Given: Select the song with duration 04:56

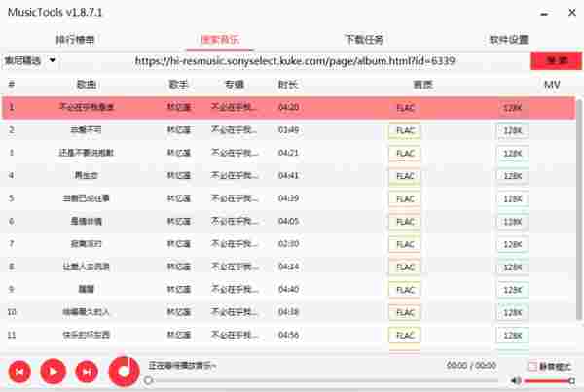Looking at the screenshot, I should tap(289, 335).
